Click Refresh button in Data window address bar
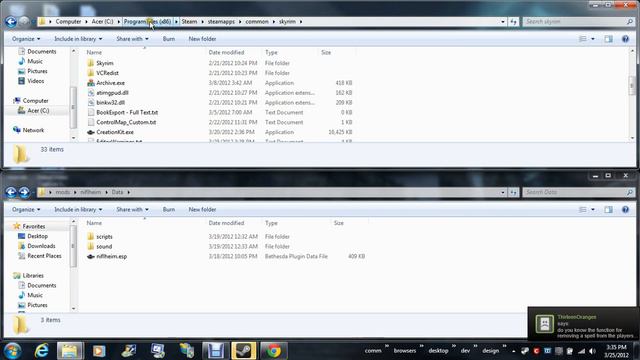The width and height of the screenshot is (640, 360). (513, 192)
